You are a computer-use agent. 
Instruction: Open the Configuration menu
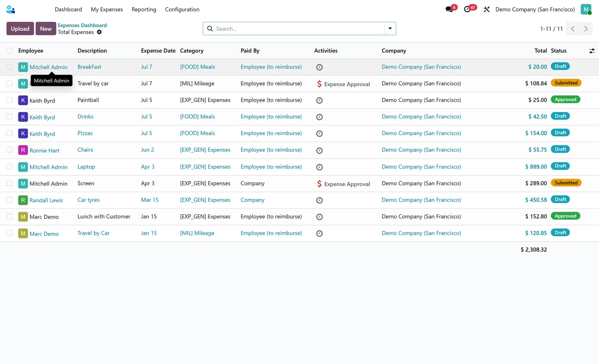[182, 9]
